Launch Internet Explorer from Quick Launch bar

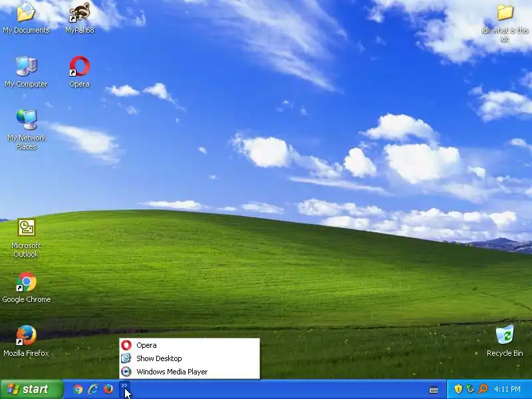[93, 389]
